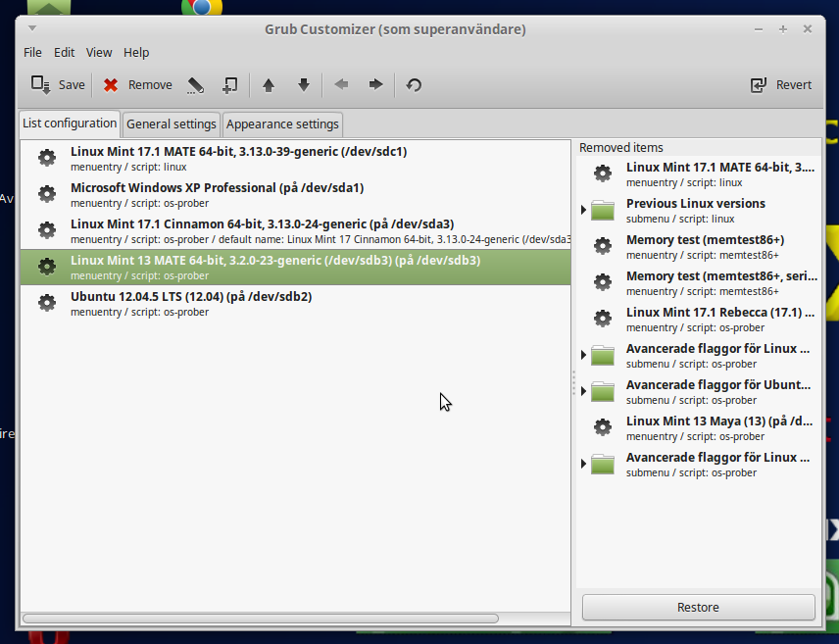839x644 pixels.
Task: Select Ubuntu 12.04.5 LTS entry
Action: click(295, 304)
